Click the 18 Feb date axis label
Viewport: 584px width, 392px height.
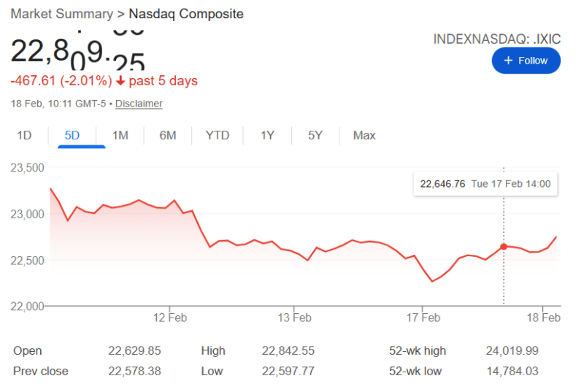pyautogui.click(x=544, y=318)
